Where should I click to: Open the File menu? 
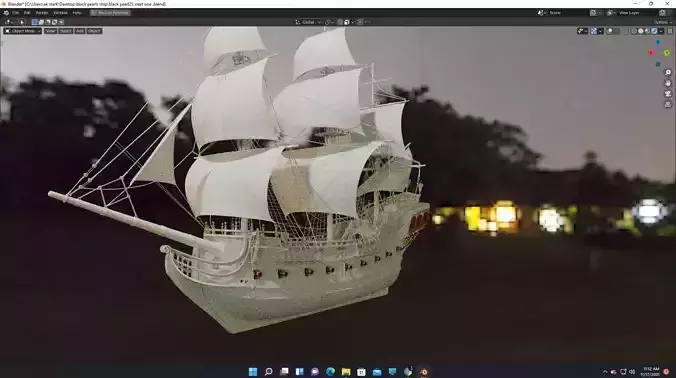pyautogui.click(x=15, y=12)
